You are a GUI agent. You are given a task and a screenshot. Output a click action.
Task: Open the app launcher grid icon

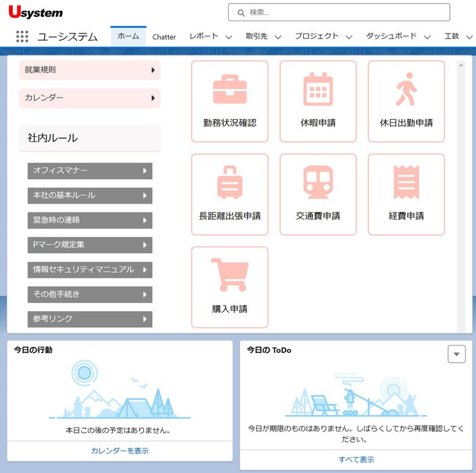tap(22, 37)
